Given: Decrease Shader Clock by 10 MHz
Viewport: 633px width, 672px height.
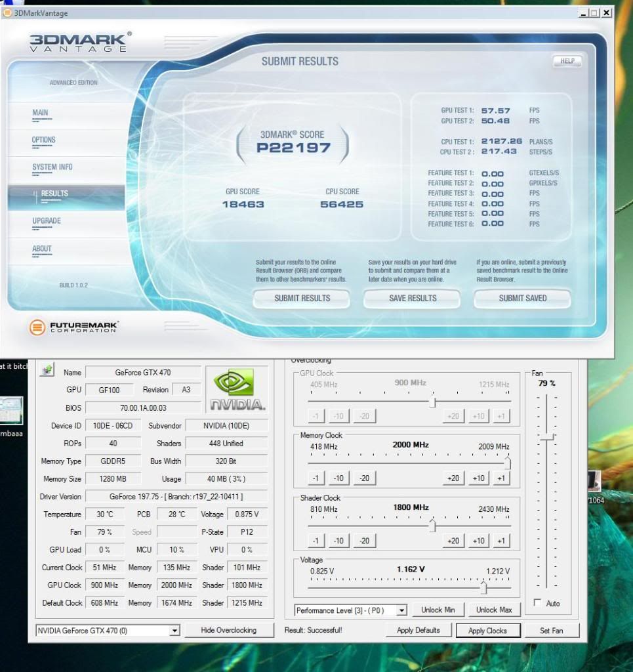Looking at the screenshot, I should click(338, 541).
